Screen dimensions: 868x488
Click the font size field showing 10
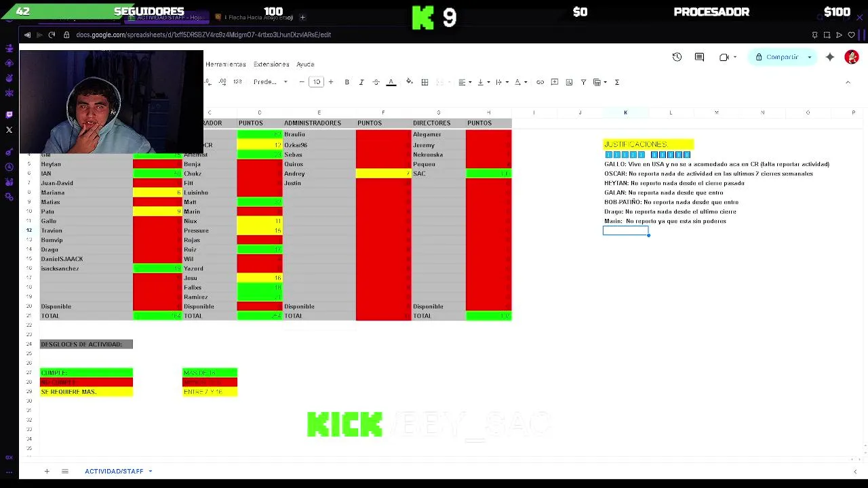[x=317, y=82]
